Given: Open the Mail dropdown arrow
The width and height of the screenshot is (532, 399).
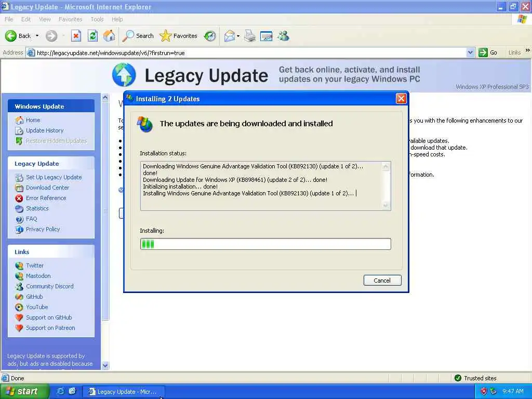Looking at the screenshot, I should [238, 36].
